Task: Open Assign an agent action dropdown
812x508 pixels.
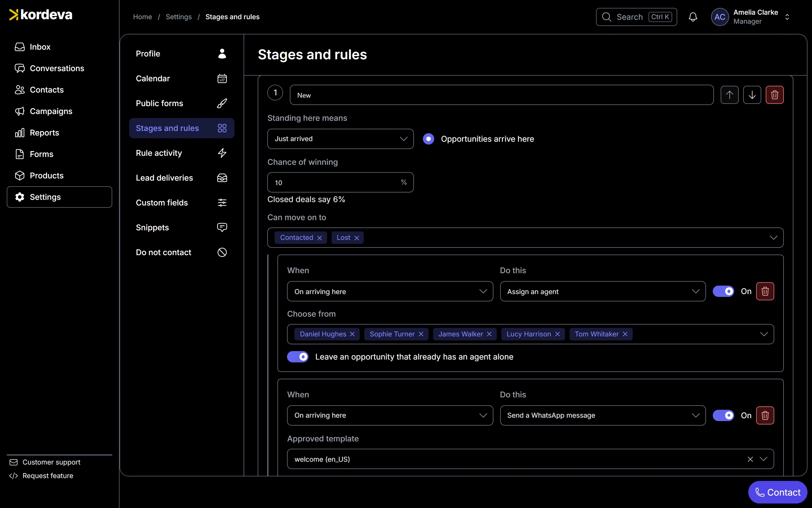Action: (x=603, y=291)
